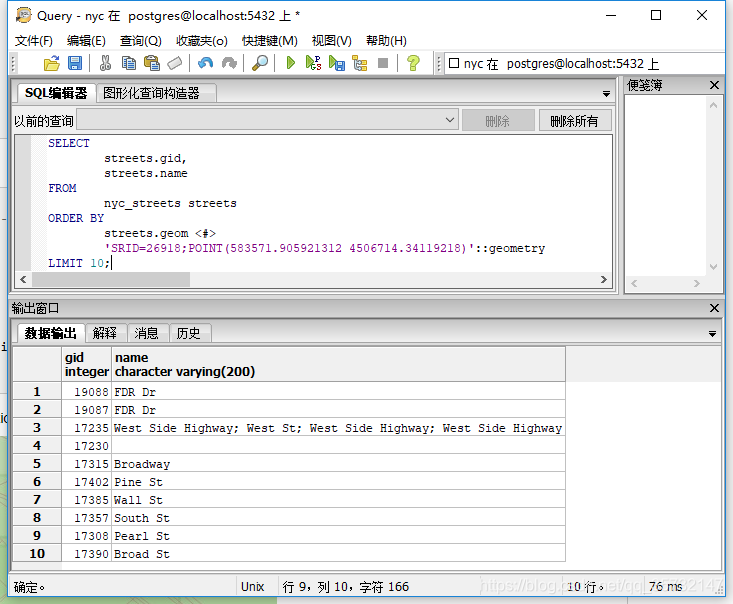Image resolution: width=733 pixels, height=604 pixels.
Task: Cut selected text with the scissors icon
Action: [x=105, y=63]
